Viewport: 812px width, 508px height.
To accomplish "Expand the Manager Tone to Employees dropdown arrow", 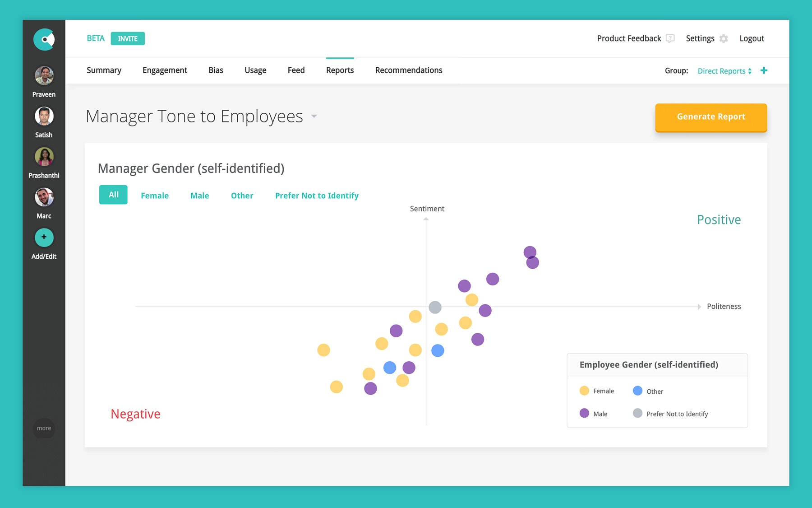I will click(x=314, y=117).
